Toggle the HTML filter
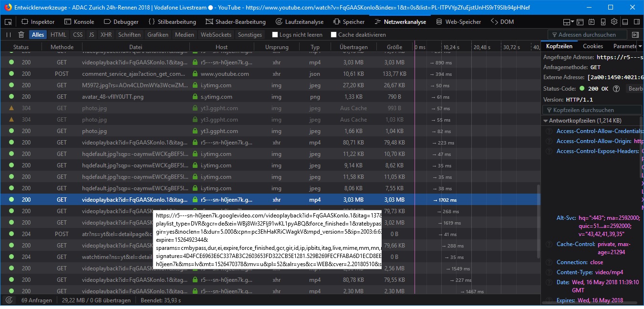The image size is (644, 309). point(59,35)
